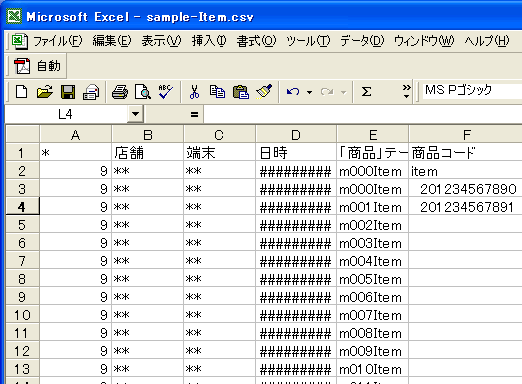The height and width of the screenshot is (384, 522).
Task: Click the greyed Redo arrow icon
Action: click(327, 92)
